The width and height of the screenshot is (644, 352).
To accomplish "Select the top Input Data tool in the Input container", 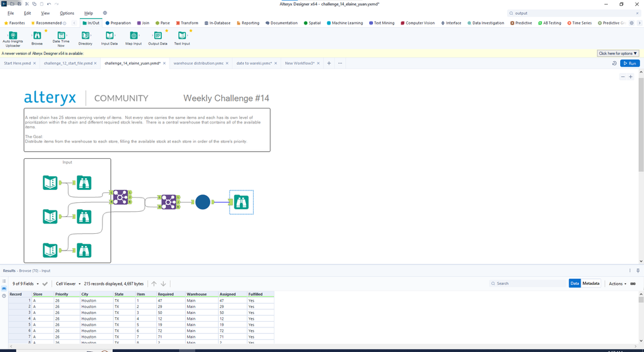I will click(50, 183).
